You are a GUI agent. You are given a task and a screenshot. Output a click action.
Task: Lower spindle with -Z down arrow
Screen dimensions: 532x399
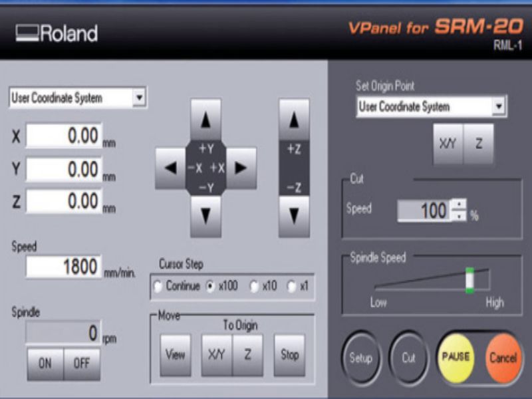tap(294, 216)
